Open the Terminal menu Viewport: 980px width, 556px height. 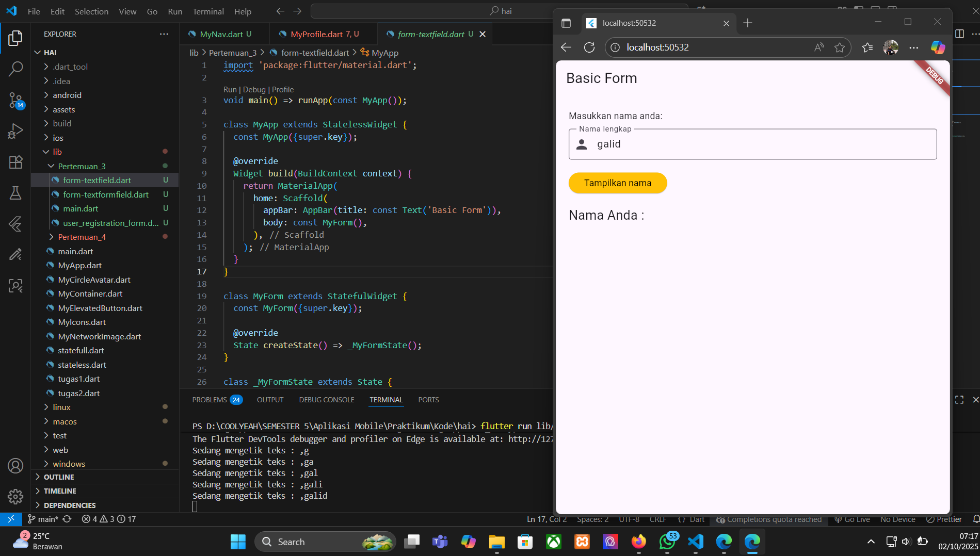(208, 11)
